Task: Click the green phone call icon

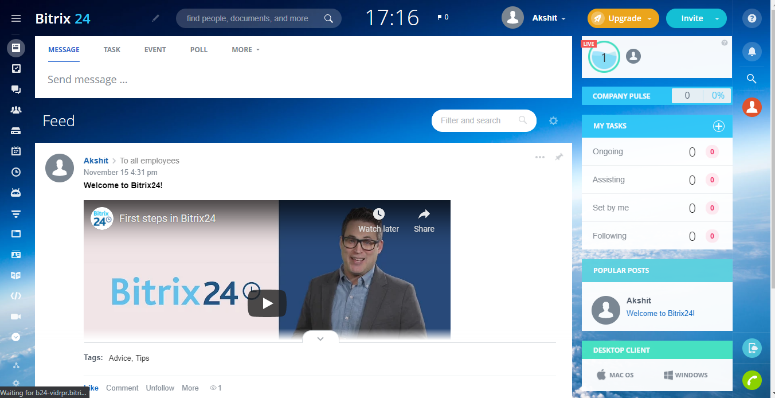Action: click(752, 380)
